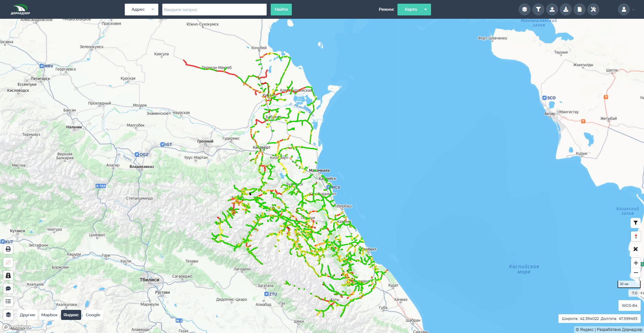Click the Кутаиси city label
Viewport: 644px width, 333px height.
point(17,231)
